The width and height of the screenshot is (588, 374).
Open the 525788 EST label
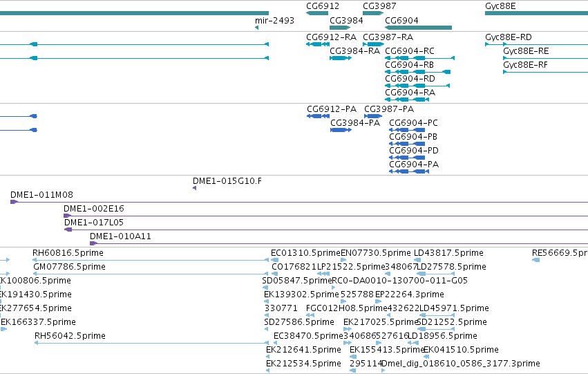(357, 294)
